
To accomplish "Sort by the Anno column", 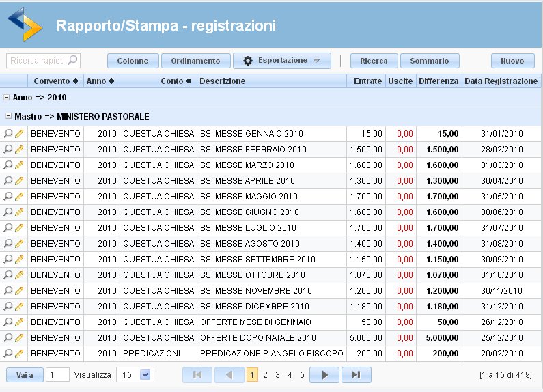I will tap(100, 81).
